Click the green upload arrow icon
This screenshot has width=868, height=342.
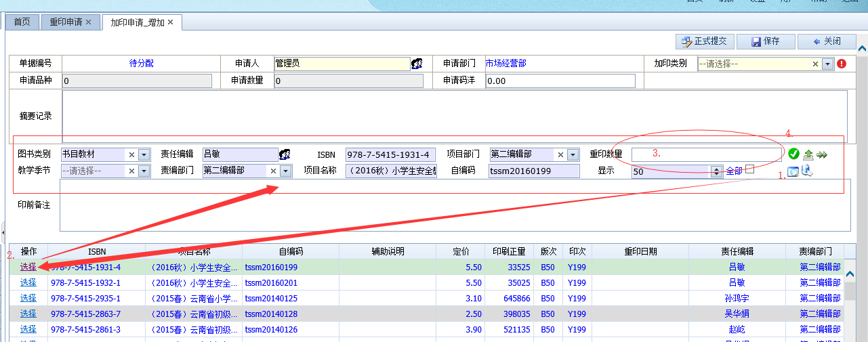tap(808, 154)
